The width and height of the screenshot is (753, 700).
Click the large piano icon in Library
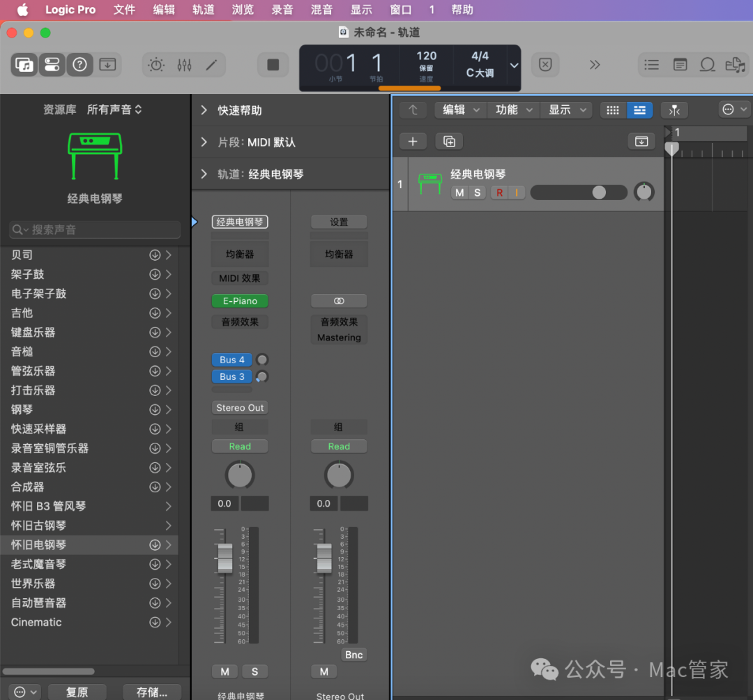[95, 156]
